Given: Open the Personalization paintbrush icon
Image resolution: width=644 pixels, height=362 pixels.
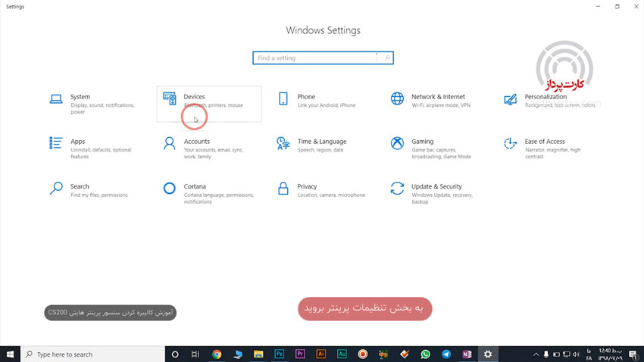Looking at the screenshot, I should pos(510,99).
